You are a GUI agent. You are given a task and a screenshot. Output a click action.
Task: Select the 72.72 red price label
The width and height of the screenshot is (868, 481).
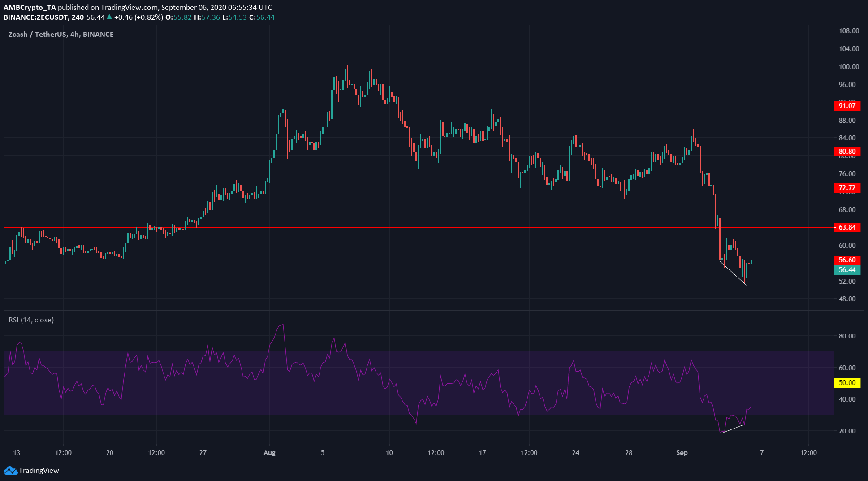[847, 188]
